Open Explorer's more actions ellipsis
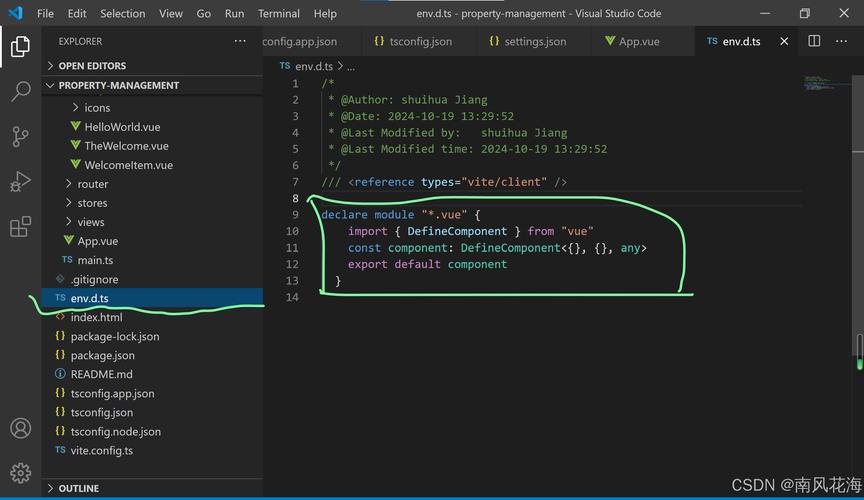Screen dimensions: 864x500 (240, 41)
